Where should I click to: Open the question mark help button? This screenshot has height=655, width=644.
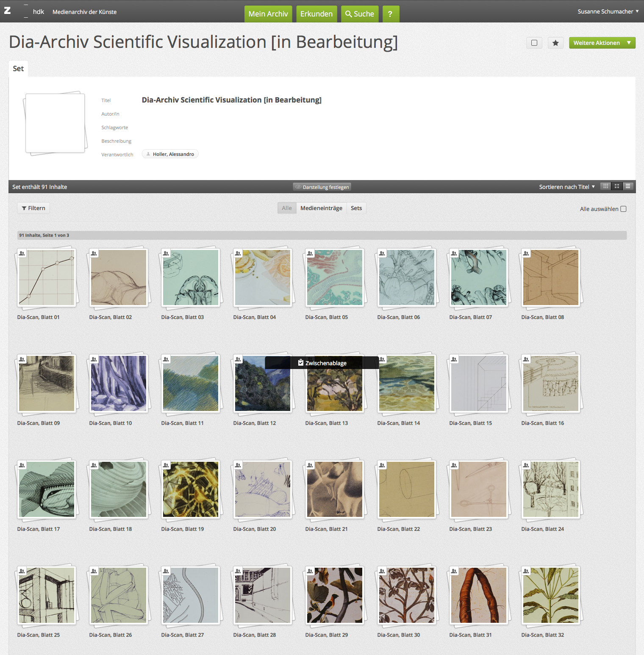tap(390, 14)
